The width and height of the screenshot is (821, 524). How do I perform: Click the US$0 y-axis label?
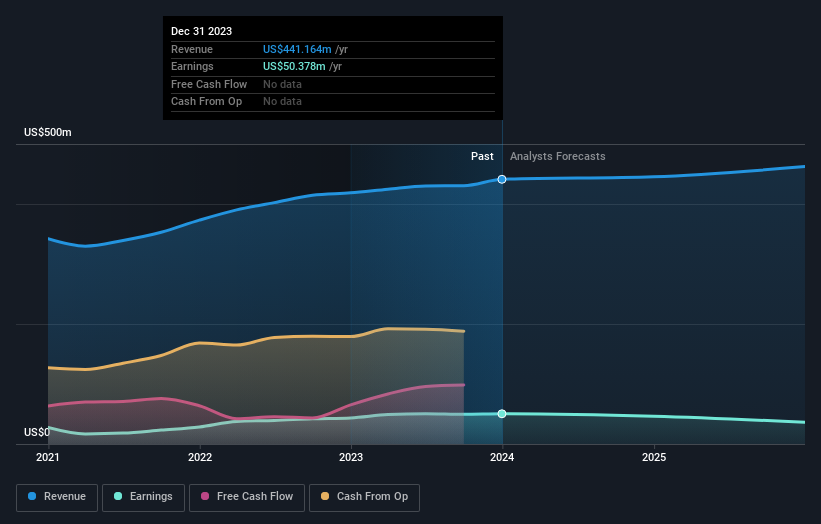[x=37, y=432]
